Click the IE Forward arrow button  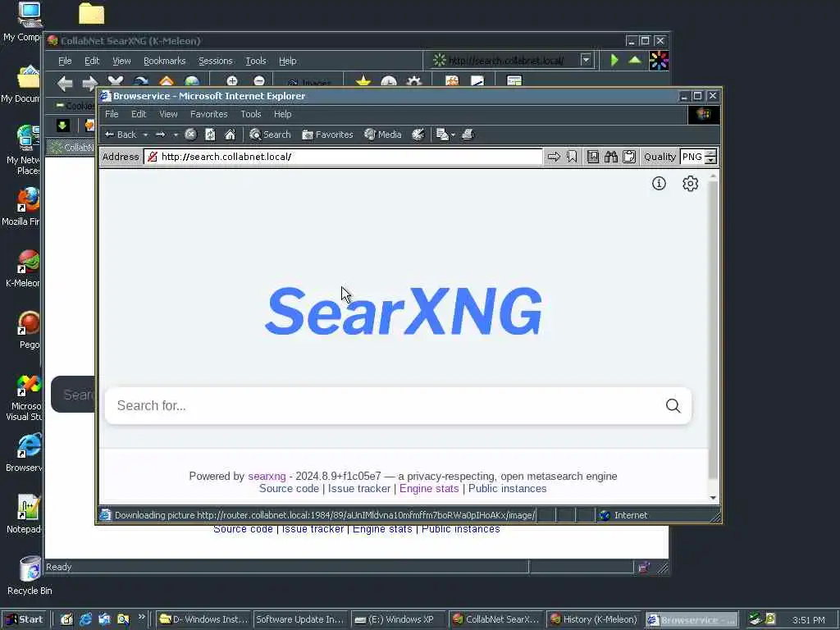pos(160,135)
